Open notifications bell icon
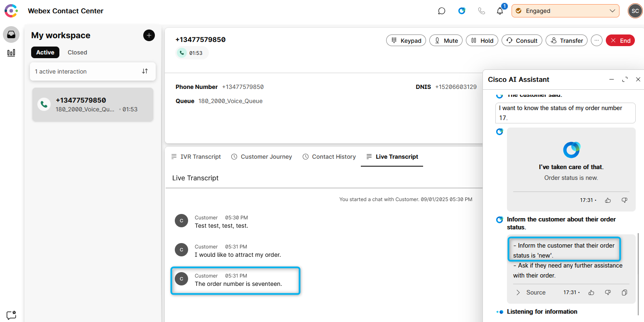644x322 pixels. click(500, 11)
